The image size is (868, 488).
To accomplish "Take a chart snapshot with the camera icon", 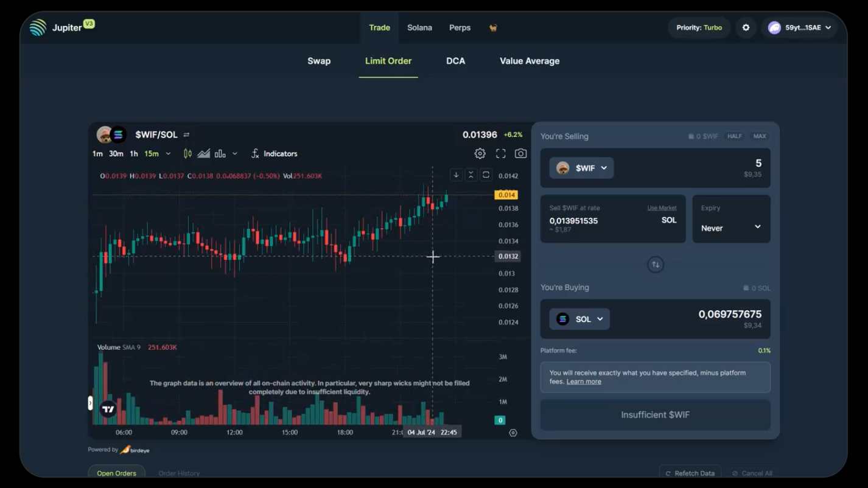I will [x=520, y=154].
